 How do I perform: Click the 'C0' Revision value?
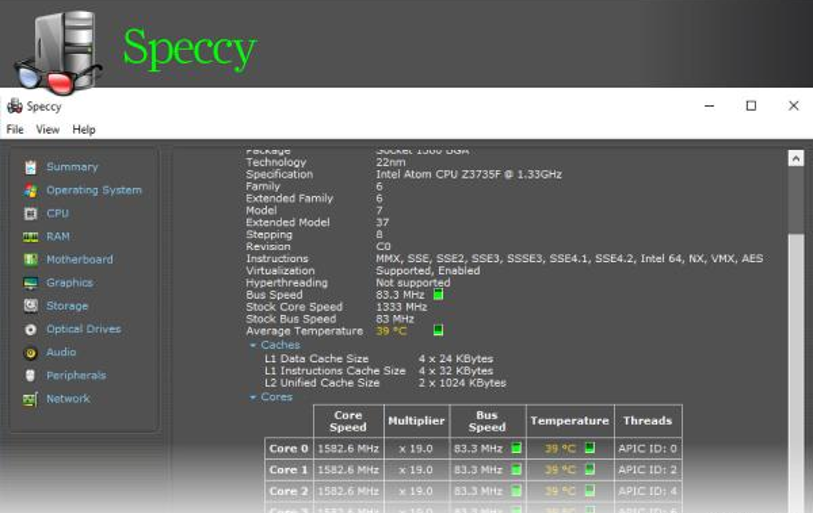click(x=383, y=247)
